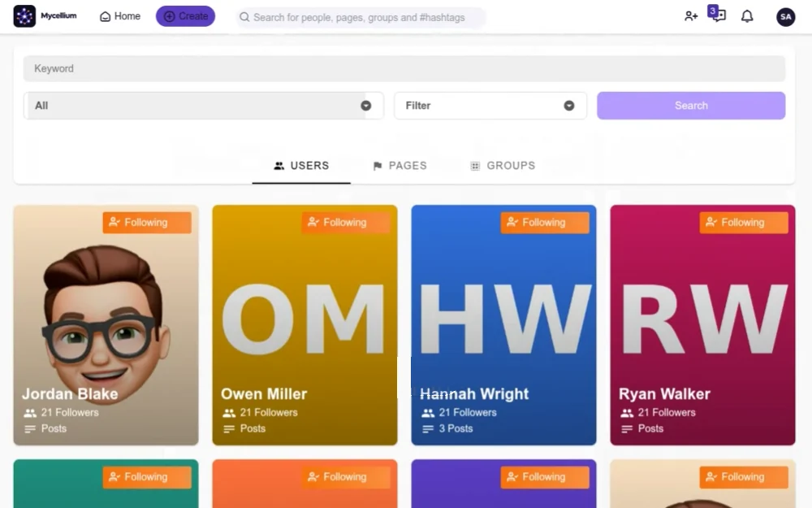
Task: Open the notifications bell
Action: tap(747, 16)
